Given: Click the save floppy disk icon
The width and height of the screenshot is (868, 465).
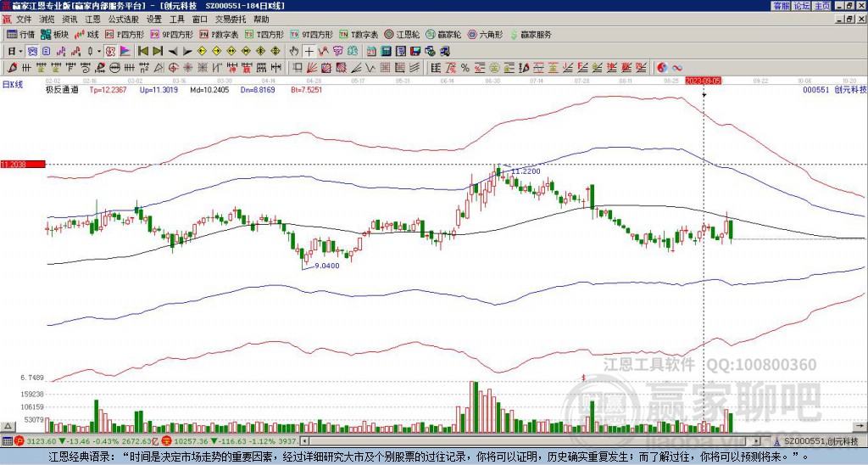Looking at the screenshot, I should 415,52.
